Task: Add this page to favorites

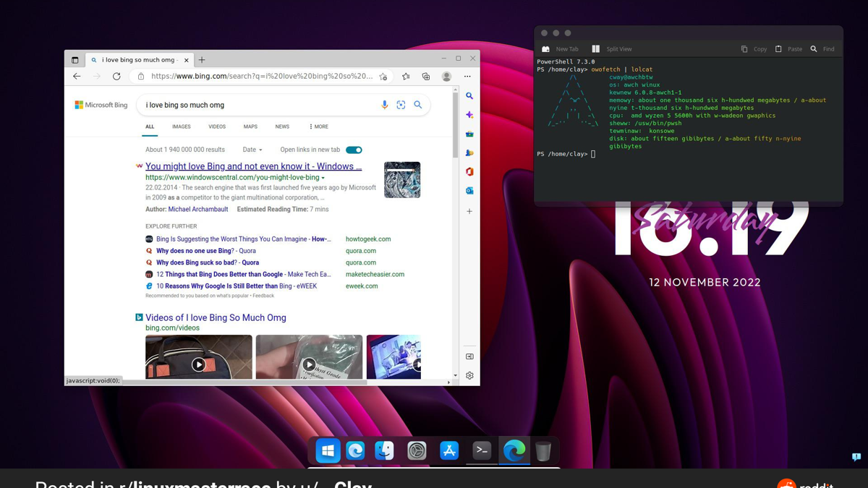Action: 383,76
